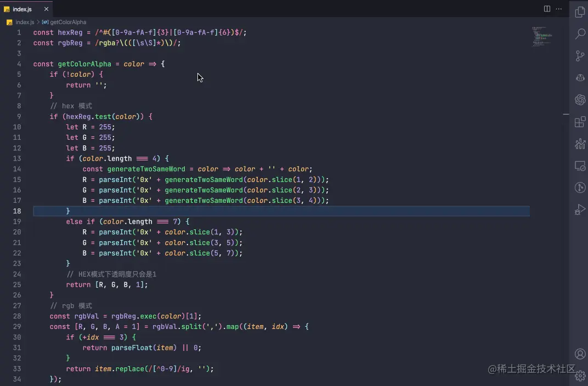Click "let B = 255;" line
This screenshot has height=386, width=588.
pyautogui.click(x=91, y=148)
